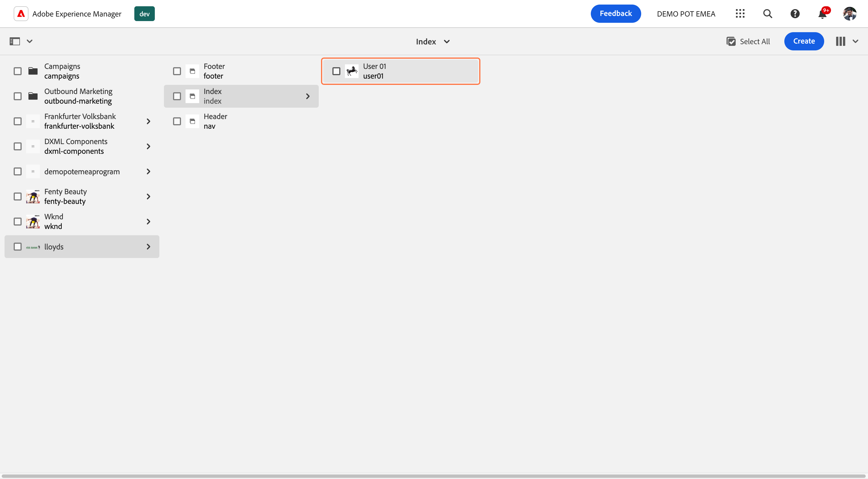The height and width of the screenshot is (479, 868).
Task: Click the dev environment badge
Action: tap(145, 14)
